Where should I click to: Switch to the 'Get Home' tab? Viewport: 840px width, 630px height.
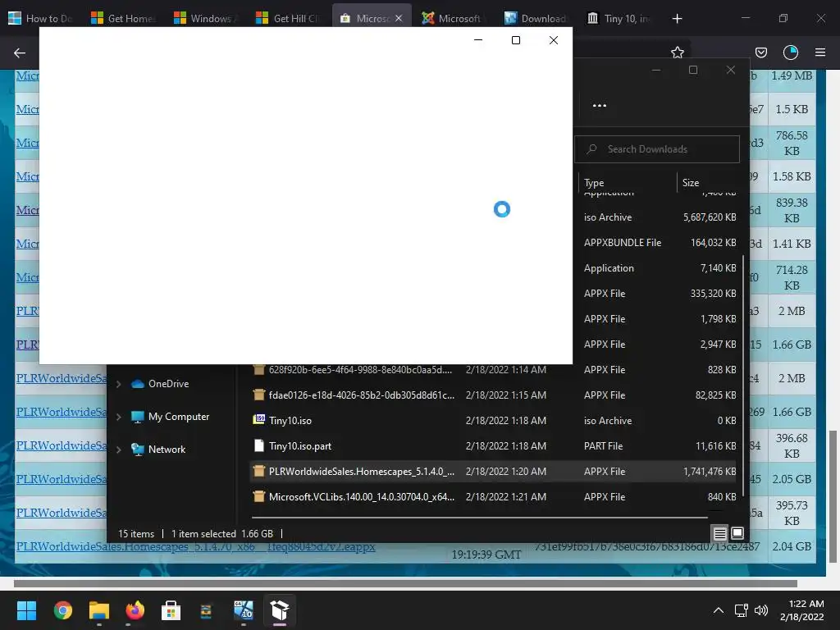(123, 19)
